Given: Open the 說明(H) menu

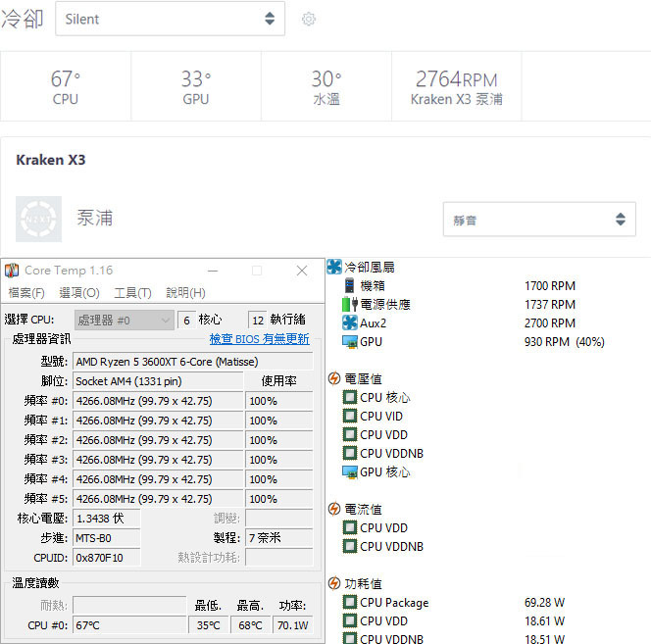Looking at the screenshot, I should (x=185, y=293).
